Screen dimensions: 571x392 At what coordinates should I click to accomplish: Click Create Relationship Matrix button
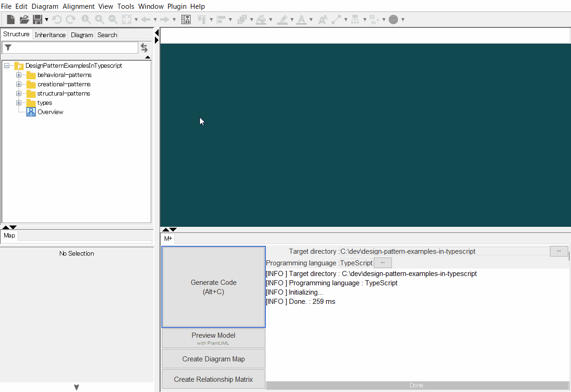coord(213,379)
